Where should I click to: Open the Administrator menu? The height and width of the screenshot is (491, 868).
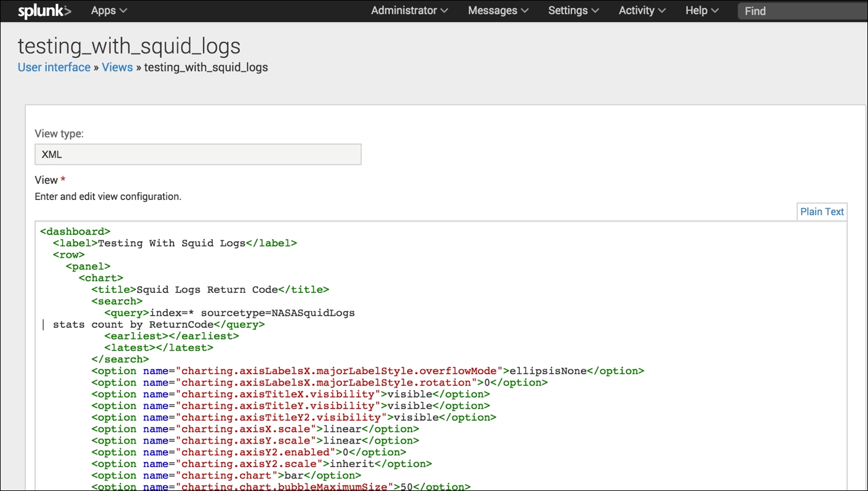[x=404, y=10]
